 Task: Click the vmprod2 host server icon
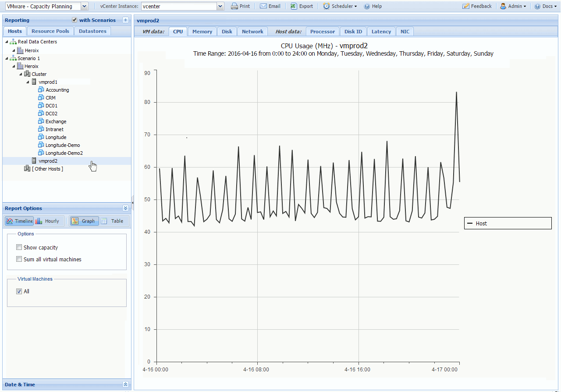coord(34,161)
